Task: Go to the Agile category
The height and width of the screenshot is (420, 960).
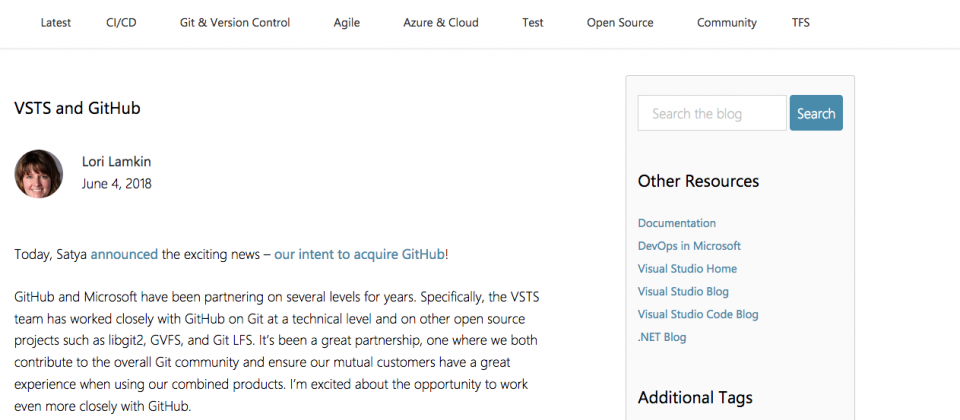Action: [x=347, y=23]
